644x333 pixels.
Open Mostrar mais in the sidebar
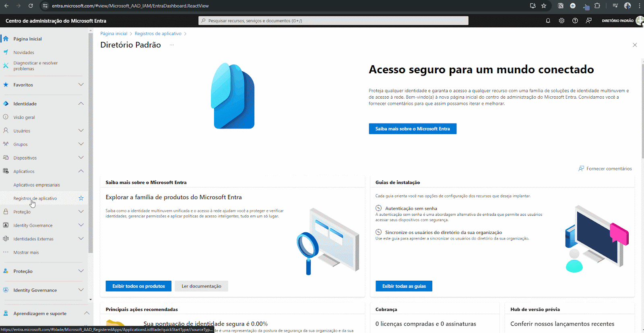point(26,252)
